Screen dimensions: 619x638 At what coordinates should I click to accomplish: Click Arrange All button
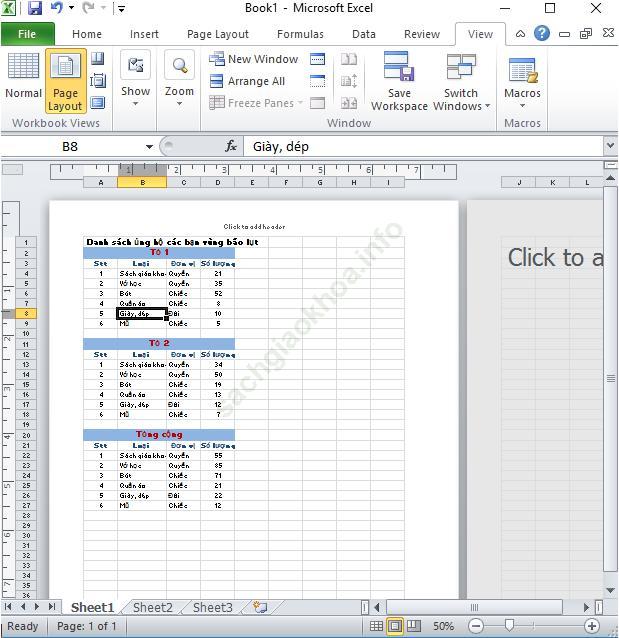[247, 81]
